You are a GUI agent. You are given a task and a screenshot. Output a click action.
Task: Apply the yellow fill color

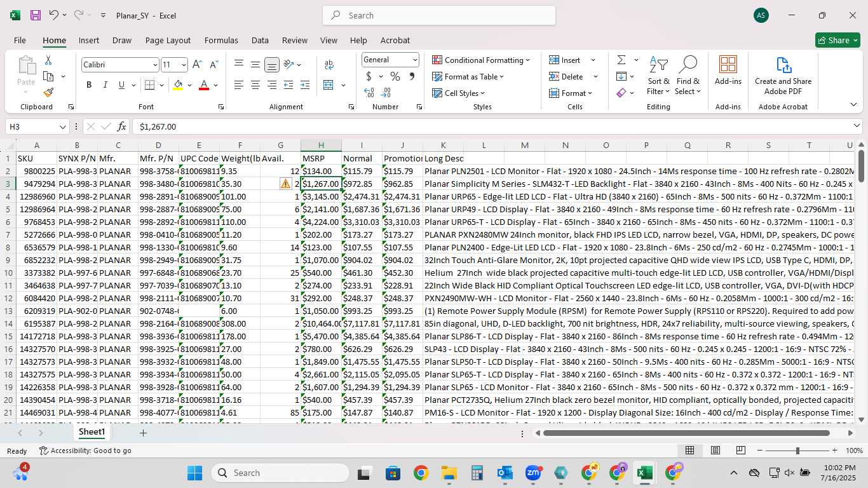coord(178,85)
